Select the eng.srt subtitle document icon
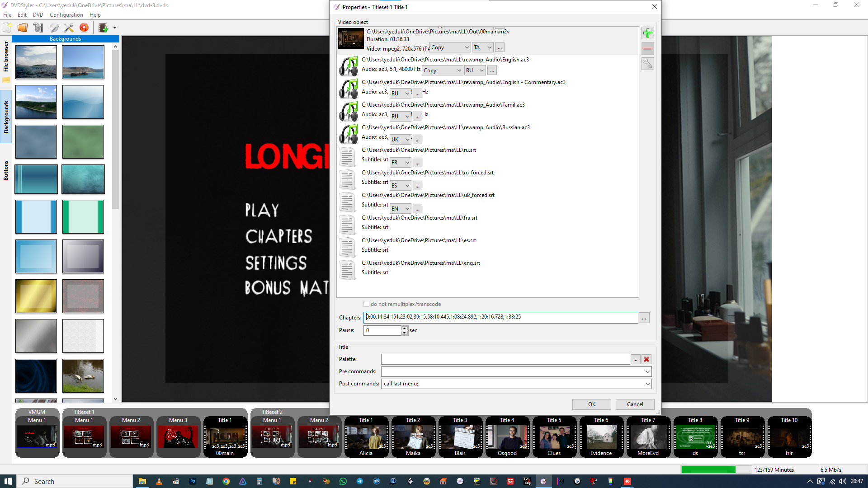 [347, 269]
